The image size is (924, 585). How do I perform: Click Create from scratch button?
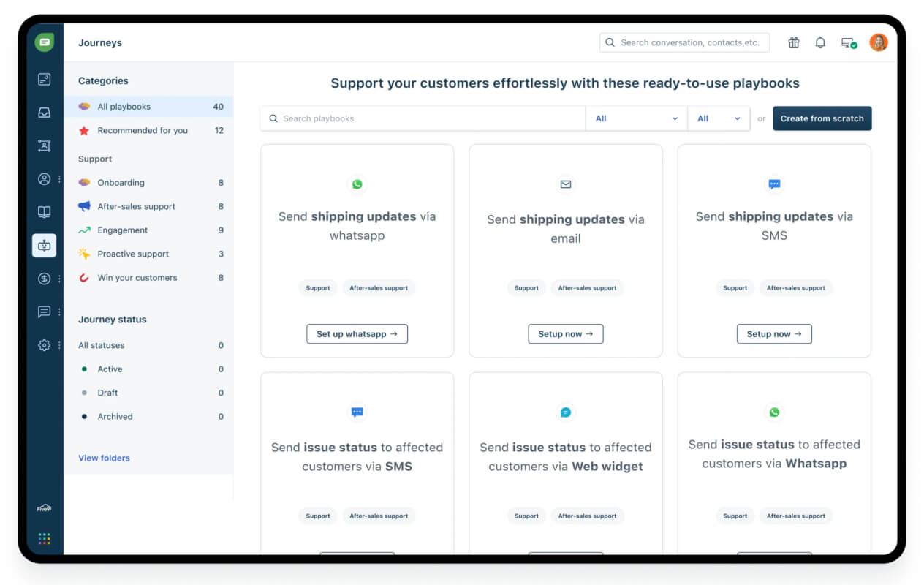click(x=822, y=118)
